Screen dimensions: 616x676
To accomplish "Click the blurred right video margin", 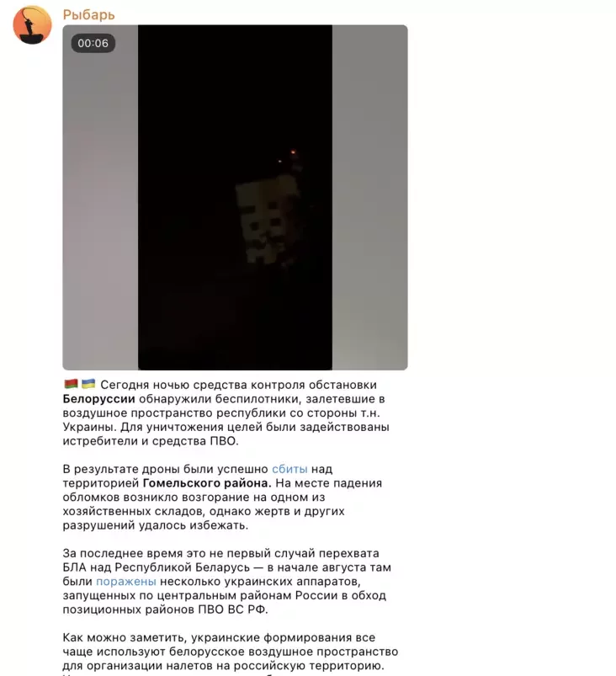I will 370,198.
